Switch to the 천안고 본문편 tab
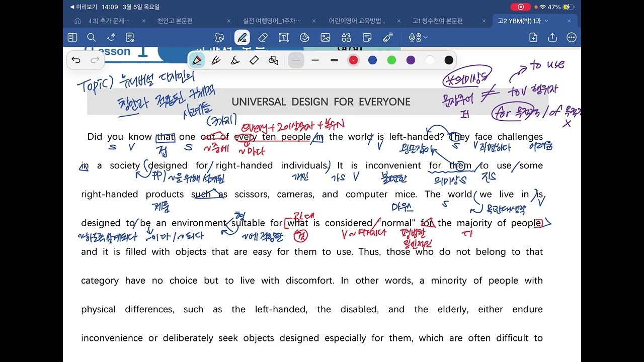 click(175, 21)
